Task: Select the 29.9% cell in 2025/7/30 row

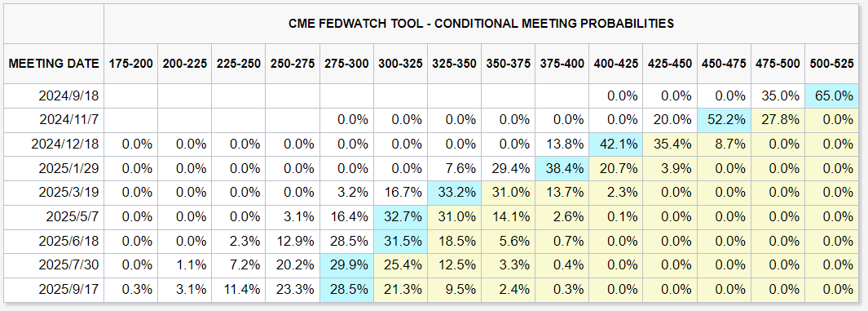Action: tap(346, 265)
